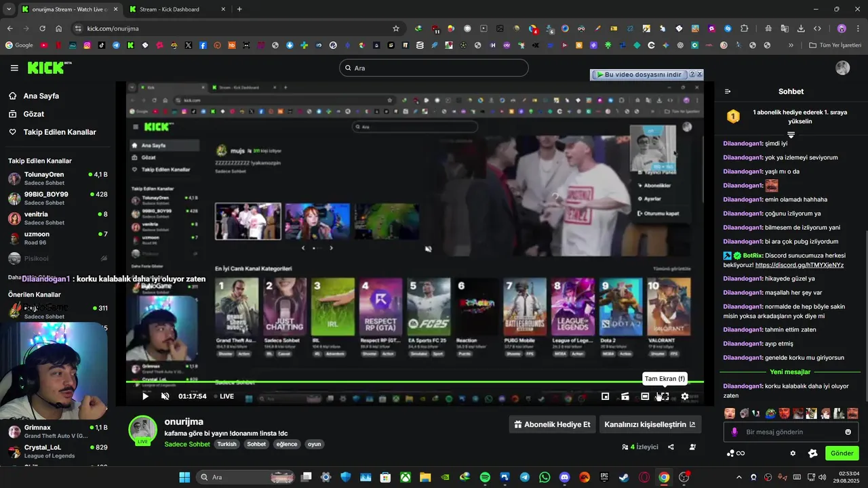Viewport: 868px width, 488px height.
Task: View the 4 İzleyici viewer count
Action: pos(640,447)
